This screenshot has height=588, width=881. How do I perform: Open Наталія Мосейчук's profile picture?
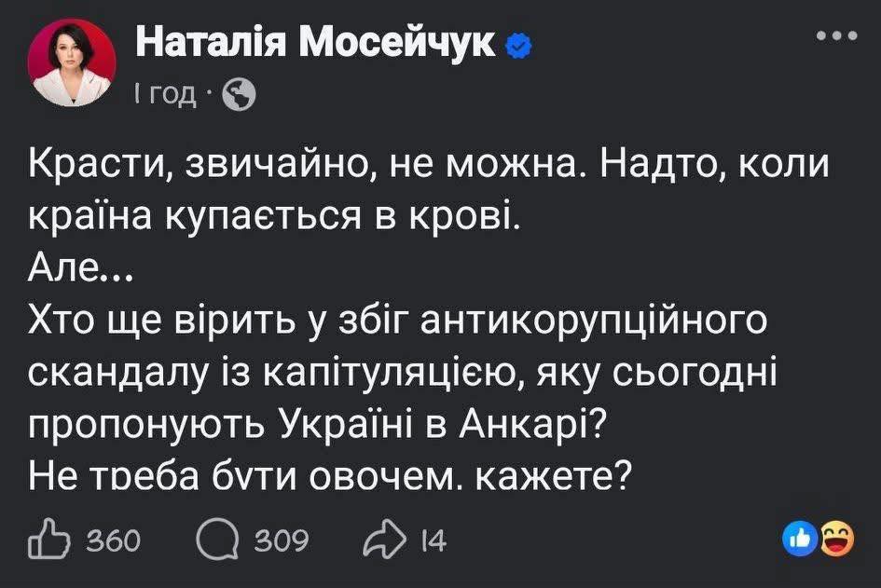(x=73, y=65)
